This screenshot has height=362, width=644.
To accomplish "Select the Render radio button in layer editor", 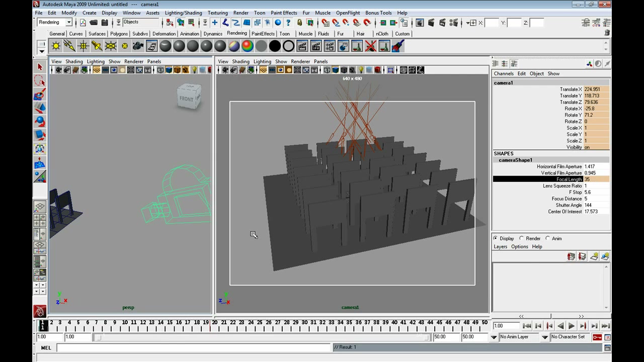I will [522, 238].
